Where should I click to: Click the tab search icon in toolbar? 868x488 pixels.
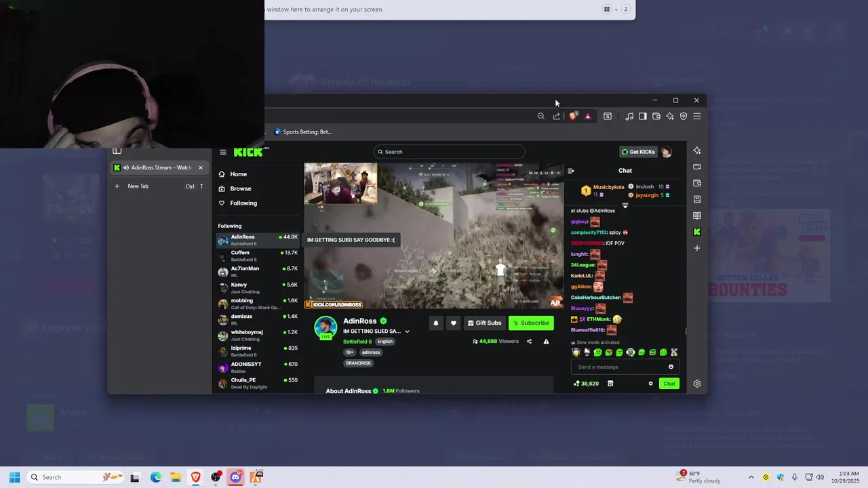coord(608,117)
